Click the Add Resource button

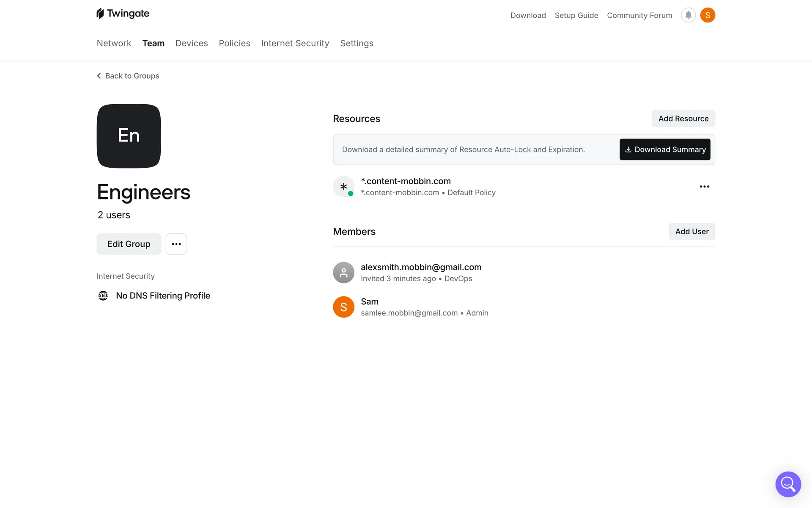click(x=683, y=119)
